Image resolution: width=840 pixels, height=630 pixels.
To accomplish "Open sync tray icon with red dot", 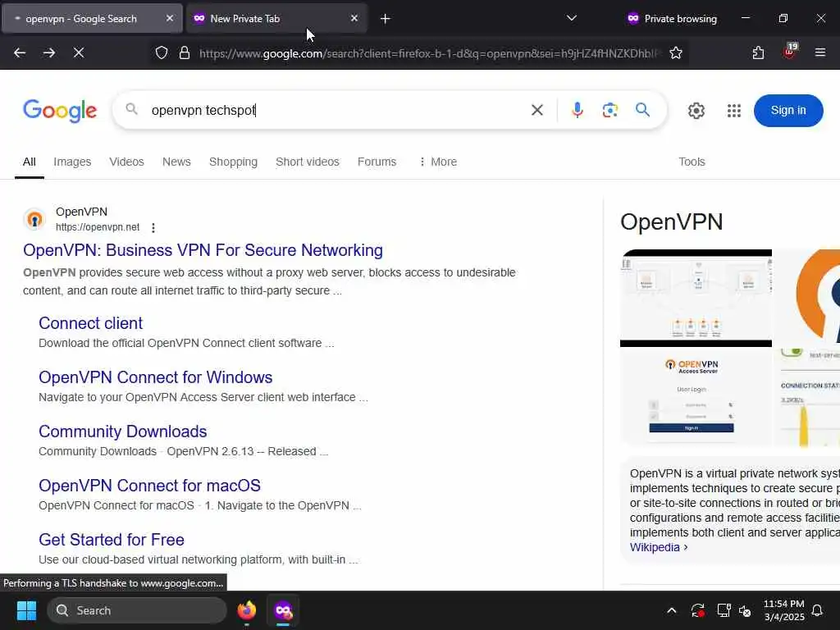I will [697, 610].
